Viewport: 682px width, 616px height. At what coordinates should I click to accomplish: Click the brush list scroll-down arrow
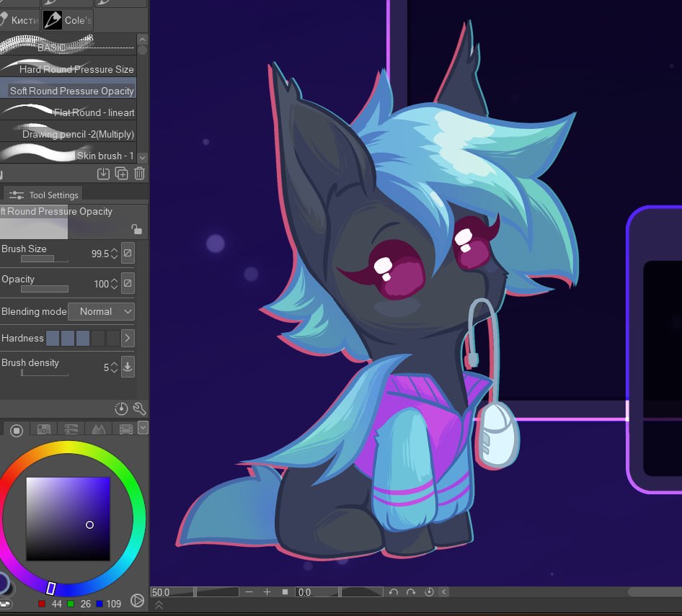click(142, 157)
